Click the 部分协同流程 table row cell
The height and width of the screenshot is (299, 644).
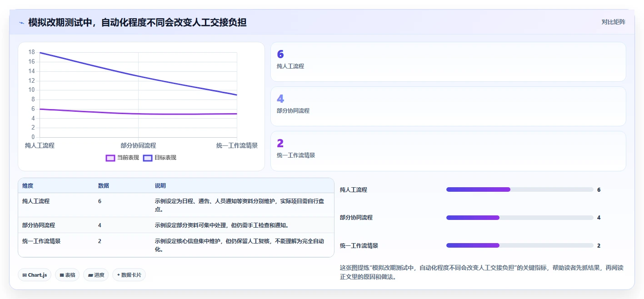pyautogui.click(x=39, y=225)
